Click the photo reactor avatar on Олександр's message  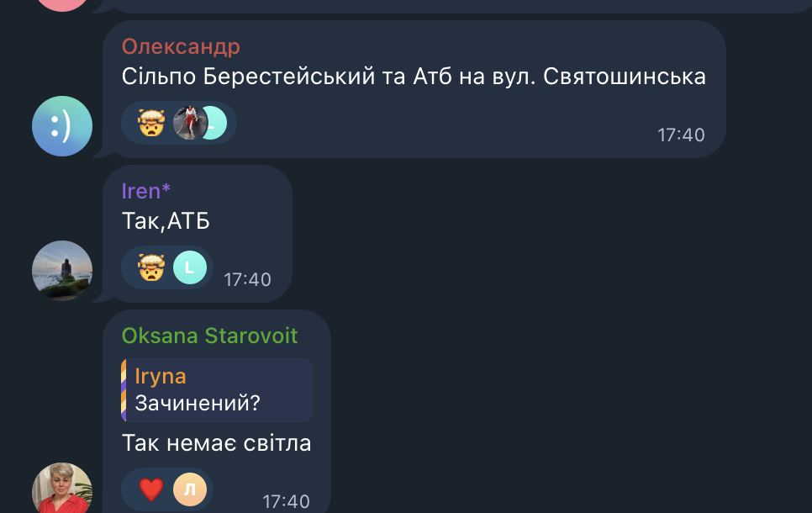click(x=189, y=123)
